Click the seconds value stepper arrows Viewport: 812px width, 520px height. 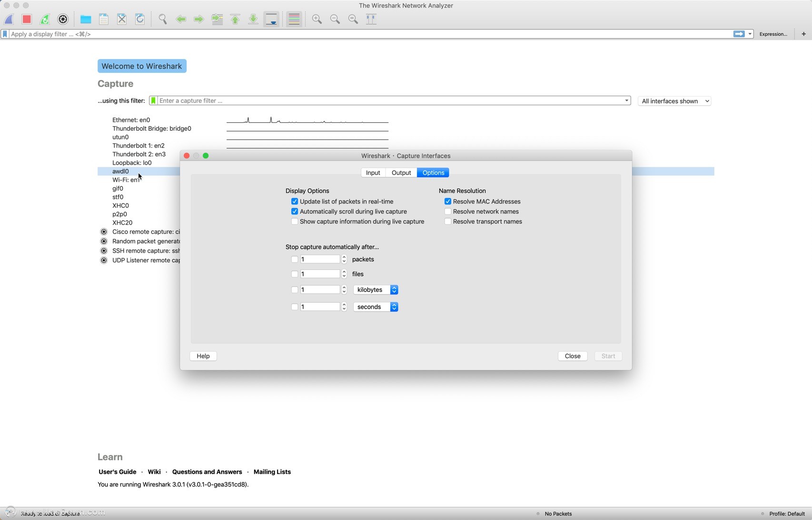344,307
